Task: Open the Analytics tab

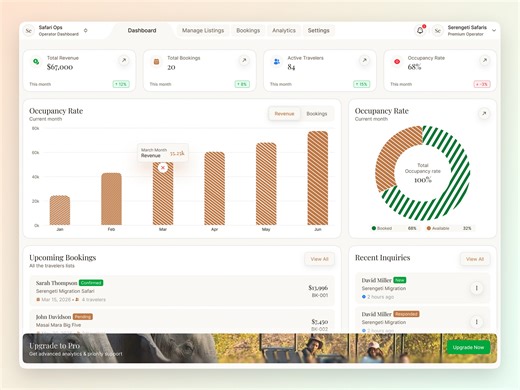Action: (x=284, y=30)
